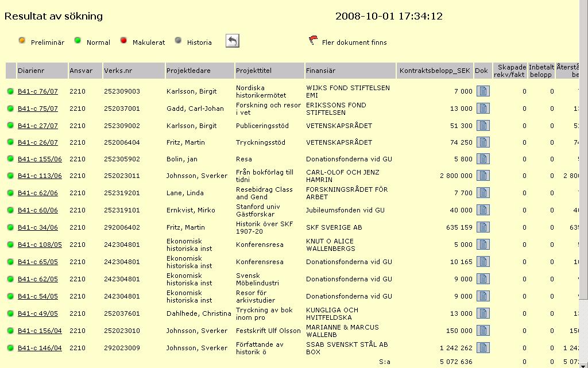This screenshot has width=588, height=368.
Task: Open document icon for B41-c 108/05
Action: [x=483, y=245]
